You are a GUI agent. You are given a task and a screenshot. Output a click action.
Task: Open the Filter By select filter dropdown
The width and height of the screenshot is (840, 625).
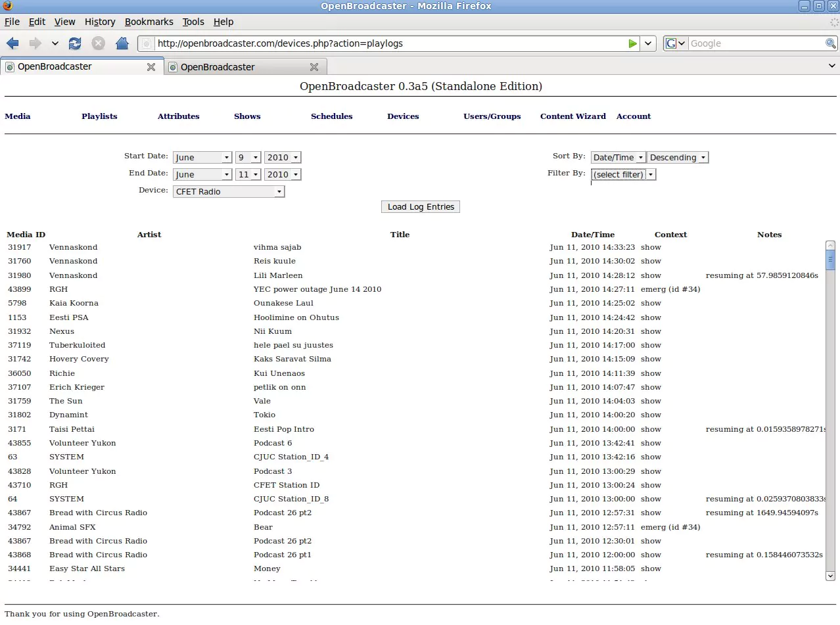(x=623, y=175)
